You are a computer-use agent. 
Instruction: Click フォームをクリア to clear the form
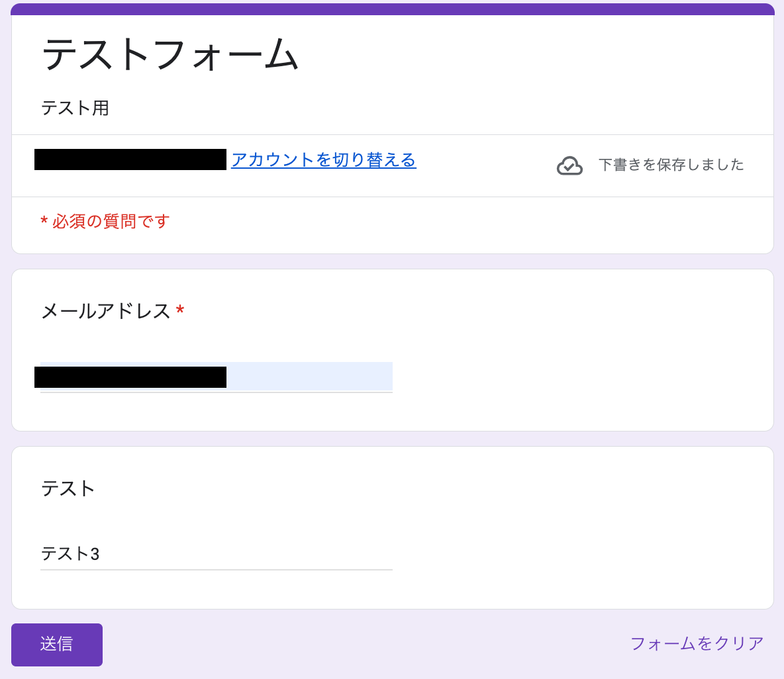click(697, 643)
